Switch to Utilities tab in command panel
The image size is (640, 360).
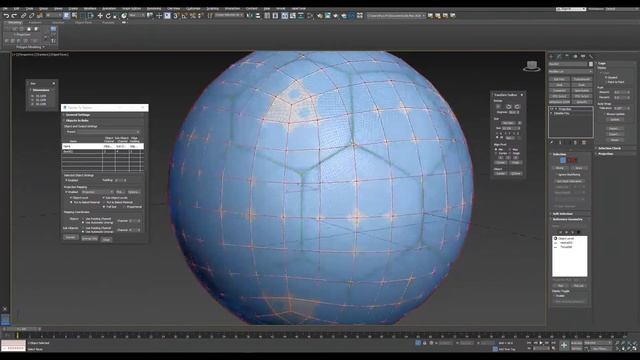tap(591, 56)
